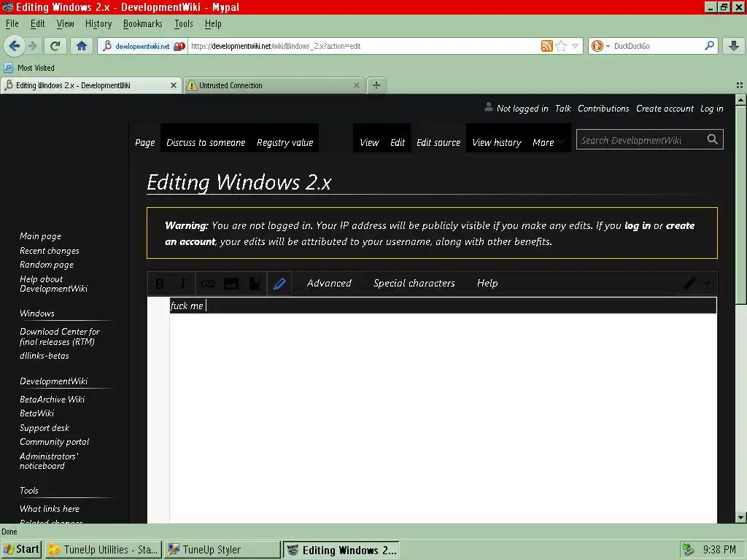Open the Windows Start button

click(21, 550)
